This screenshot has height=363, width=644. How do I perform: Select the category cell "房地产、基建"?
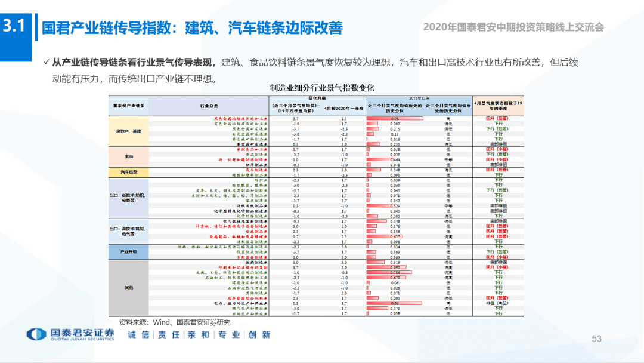click(129, 131)
